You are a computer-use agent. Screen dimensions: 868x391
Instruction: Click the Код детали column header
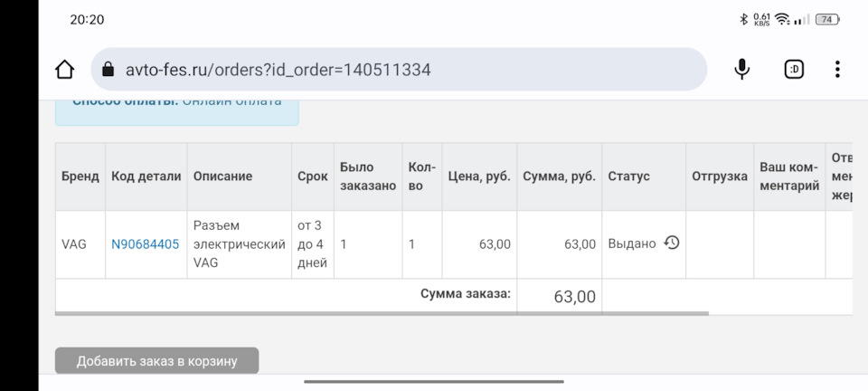pyautogui.click(x=146, y=176)
